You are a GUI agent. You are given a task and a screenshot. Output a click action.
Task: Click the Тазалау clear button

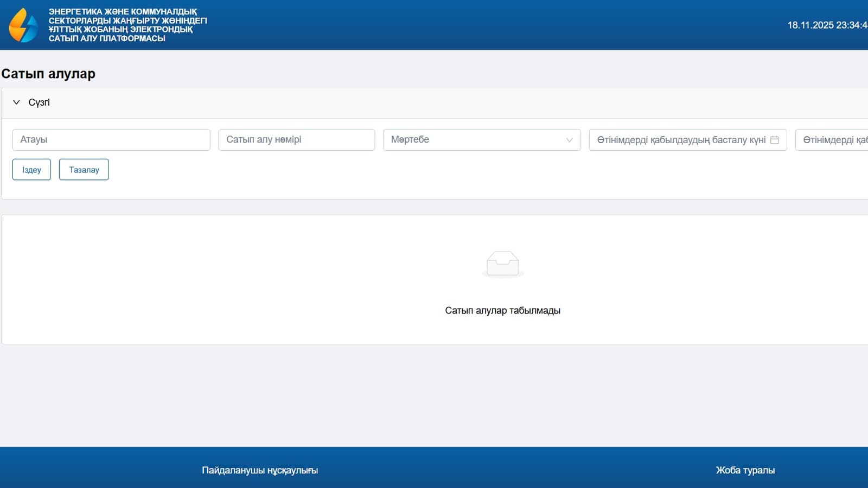(84, 170)
